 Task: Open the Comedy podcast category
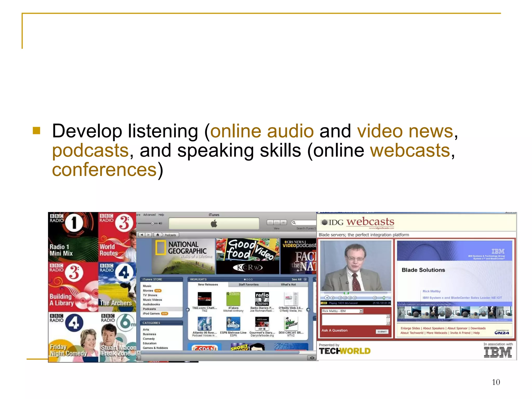click(x=149, y=339)
